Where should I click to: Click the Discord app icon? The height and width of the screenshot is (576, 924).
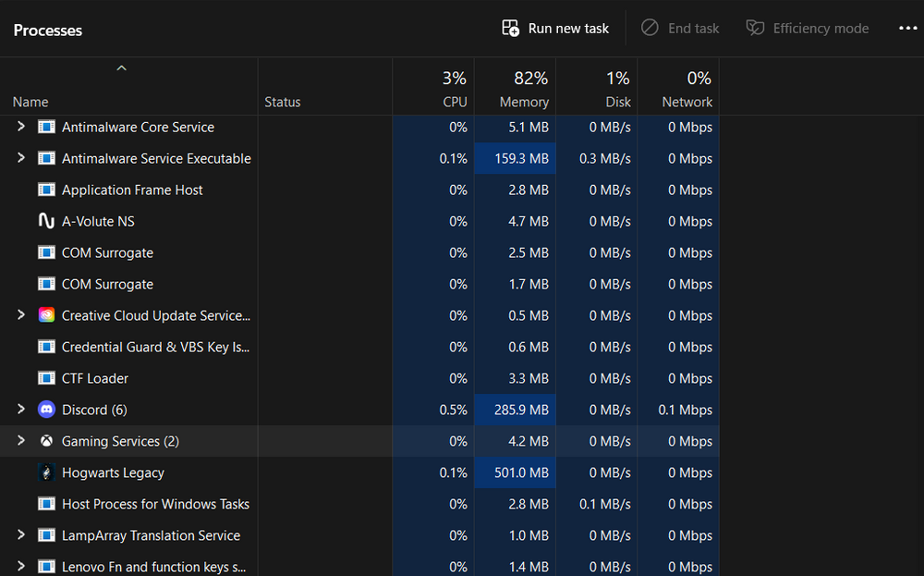(46, 410)
